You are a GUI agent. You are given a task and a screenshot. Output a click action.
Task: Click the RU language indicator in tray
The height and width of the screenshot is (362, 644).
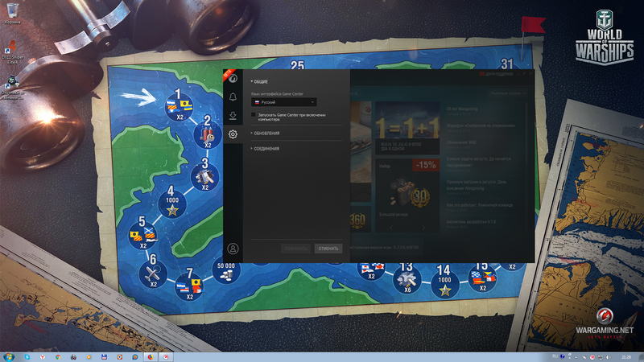coord(555,356)
